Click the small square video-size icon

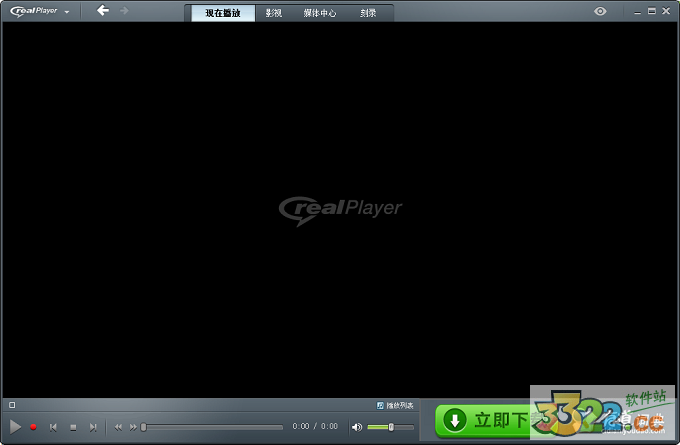pos(12,405)
